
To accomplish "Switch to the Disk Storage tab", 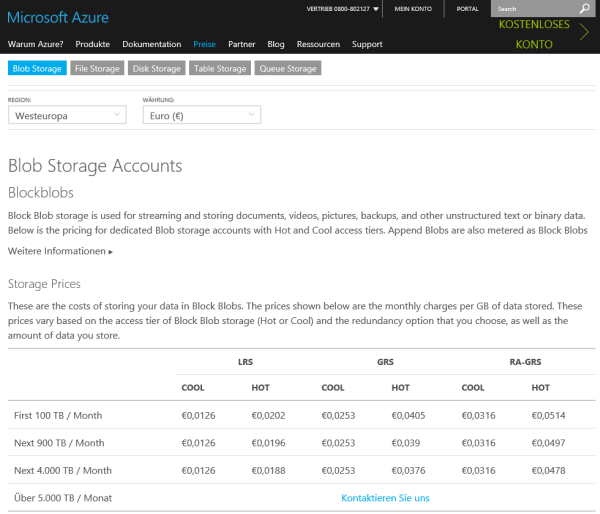I will pos(156,69).
